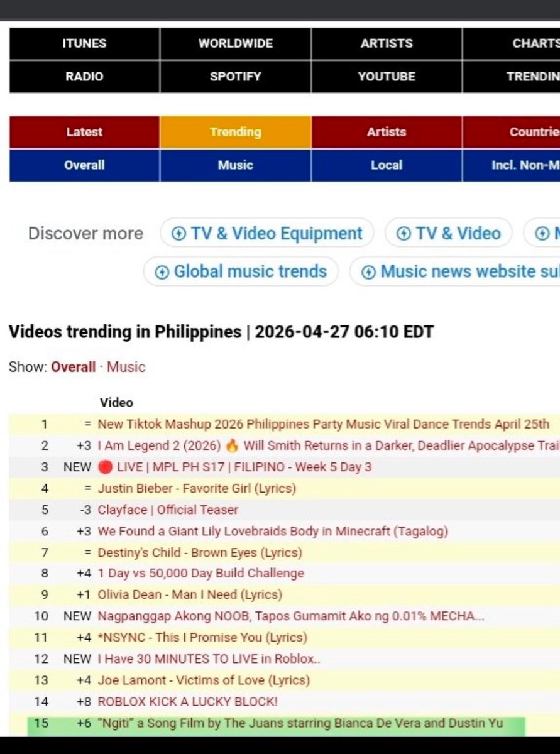Viewport: 560px width, 754px height.
Task: Open Olivia Dean - Man I Need (Lyrics)
Action: point(190,594)
